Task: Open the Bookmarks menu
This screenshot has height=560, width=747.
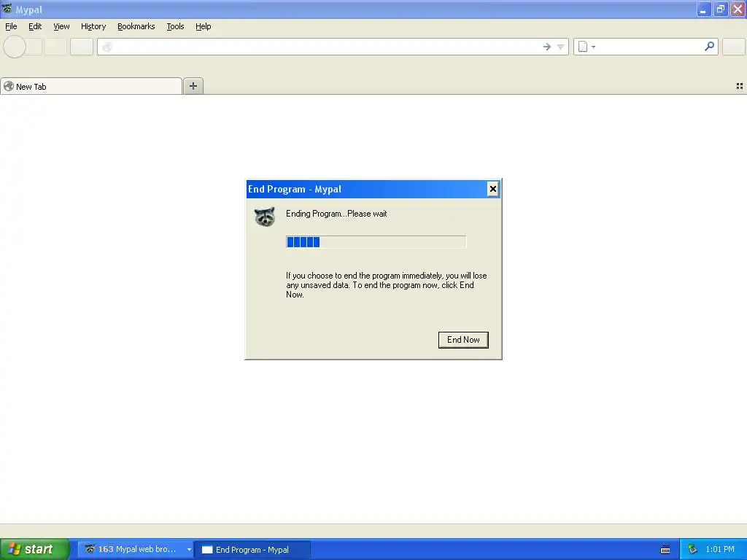Action: (x=136, y=27)
